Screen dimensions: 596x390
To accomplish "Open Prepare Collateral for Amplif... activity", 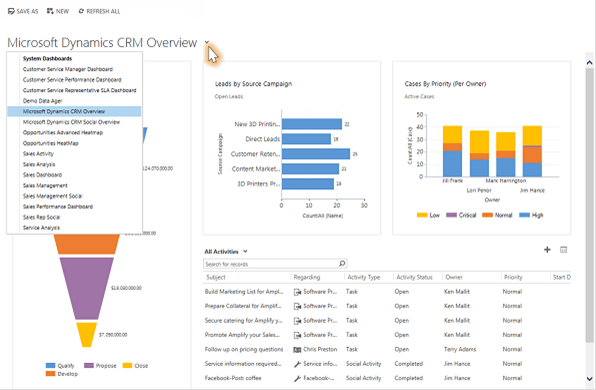I will point(243,306).
